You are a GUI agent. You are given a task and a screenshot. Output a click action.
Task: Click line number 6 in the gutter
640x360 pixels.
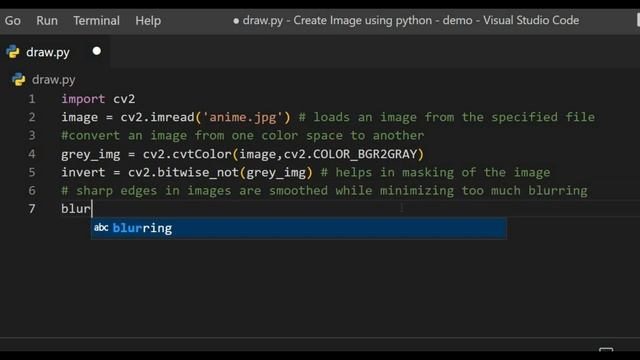tap(32, 191)
